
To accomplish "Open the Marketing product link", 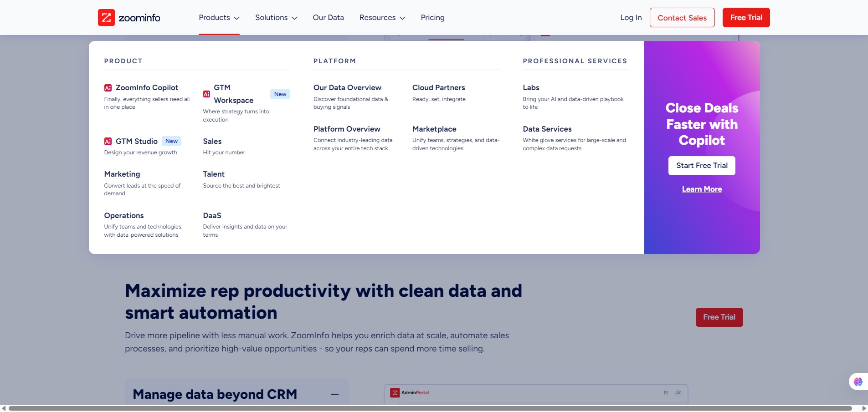I will point(122,174).
